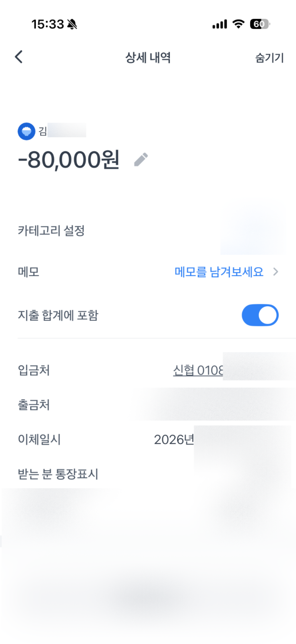Tap the 입금처 row label
296x644 pixels.
coord(34,370)
